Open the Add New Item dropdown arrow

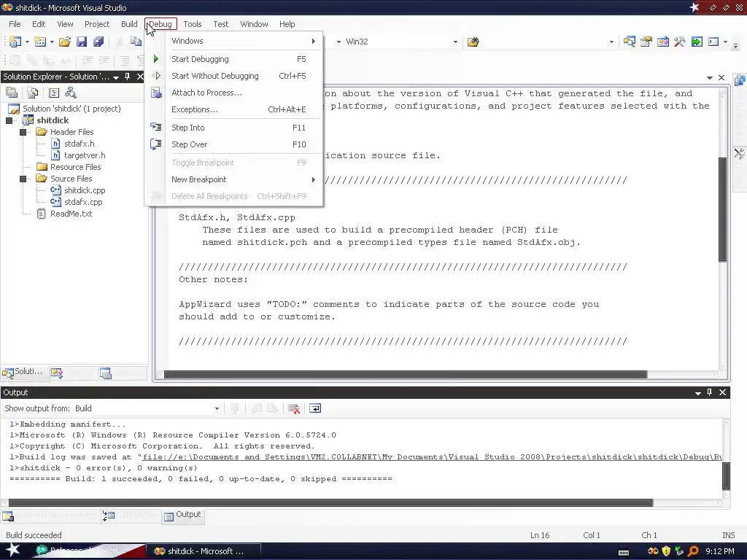click(52, 42)
